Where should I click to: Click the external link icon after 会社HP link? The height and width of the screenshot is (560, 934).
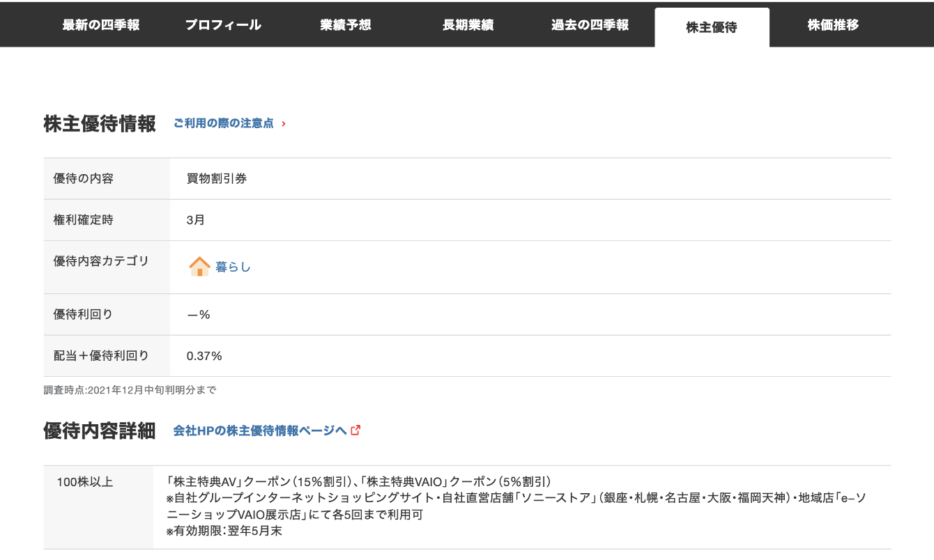(355, 430)
